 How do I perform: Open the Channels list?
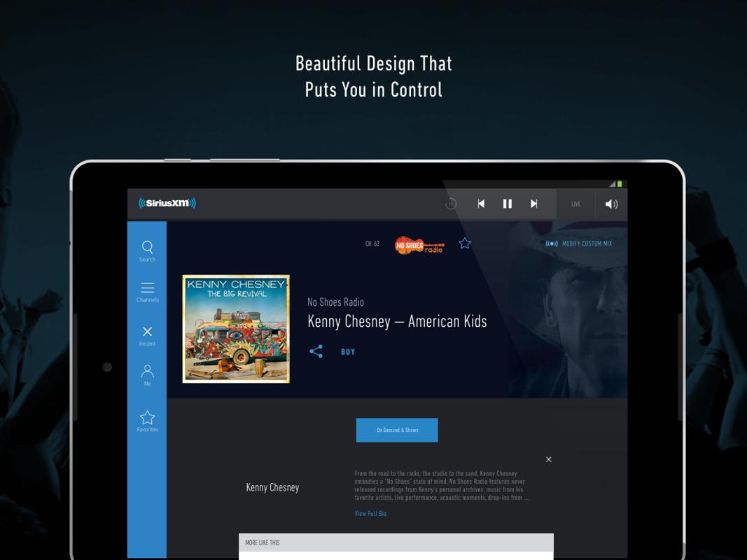click(147, 290)
